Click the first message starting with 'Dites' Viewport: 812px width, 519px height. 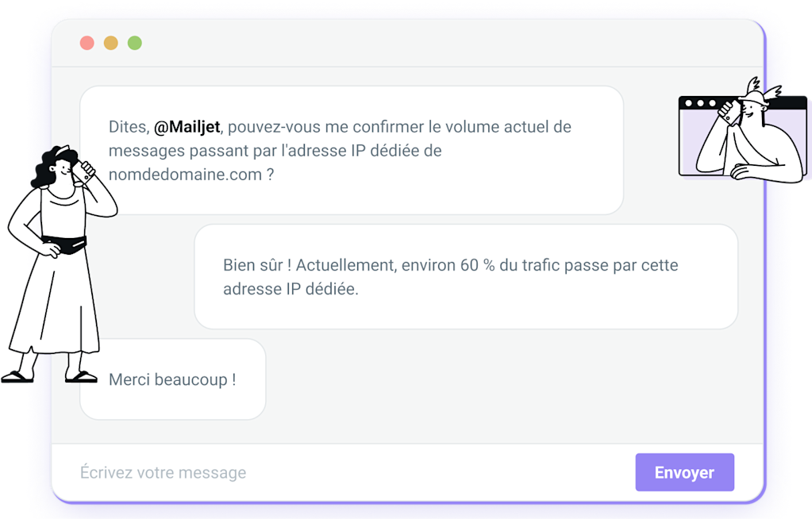(352, 150)
